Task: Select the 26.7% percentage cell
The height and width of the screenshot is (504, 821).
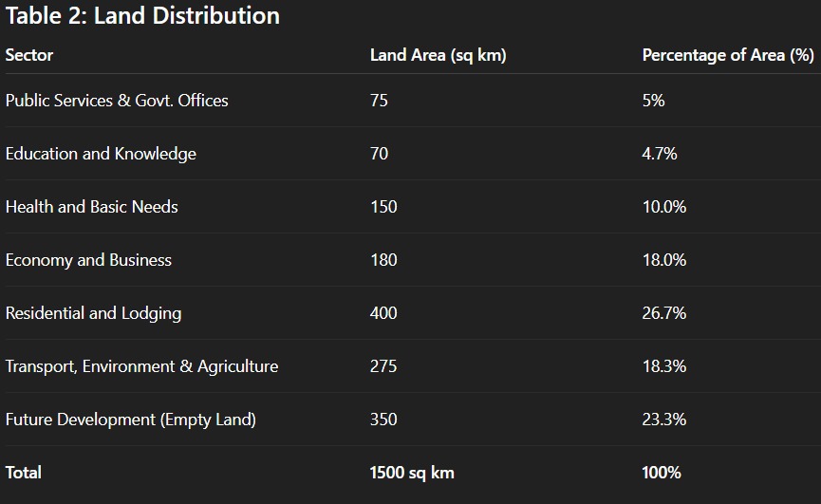Action: point(663,313)
